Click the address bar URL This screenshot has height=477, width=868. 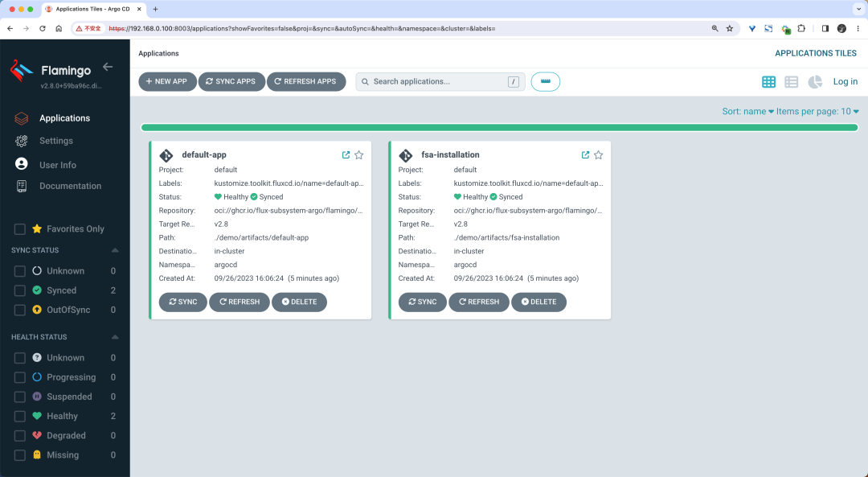click(301, 28)
